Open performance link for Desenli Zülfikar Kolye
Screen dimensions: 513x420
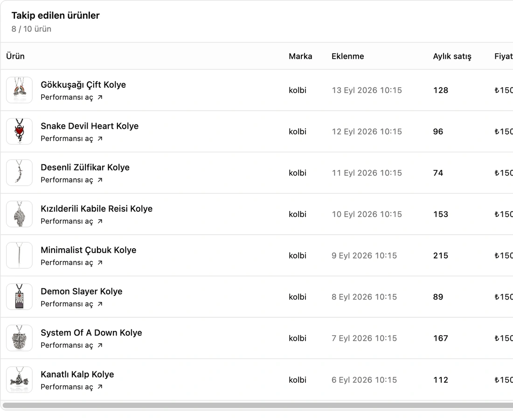coord(71,180)
